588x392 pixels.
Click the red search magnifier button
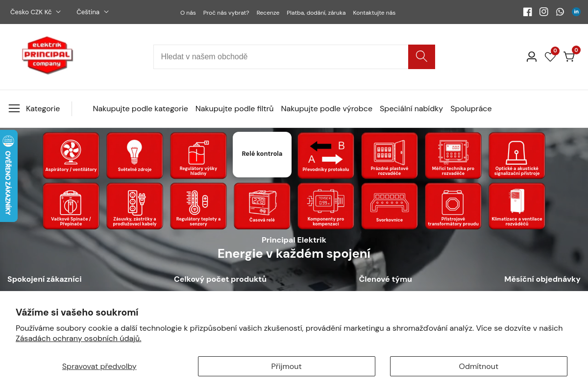421,57
